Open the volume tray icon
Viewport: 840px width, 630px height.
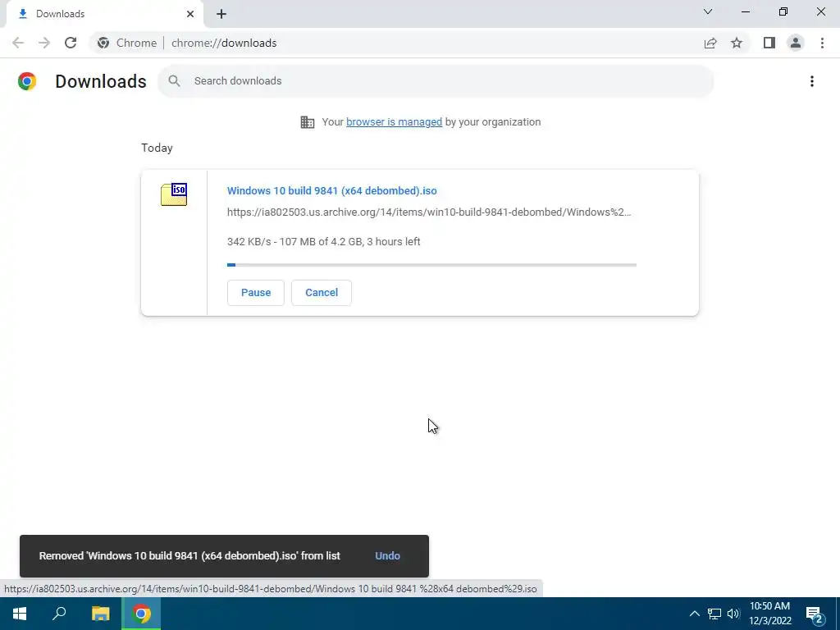733,614
